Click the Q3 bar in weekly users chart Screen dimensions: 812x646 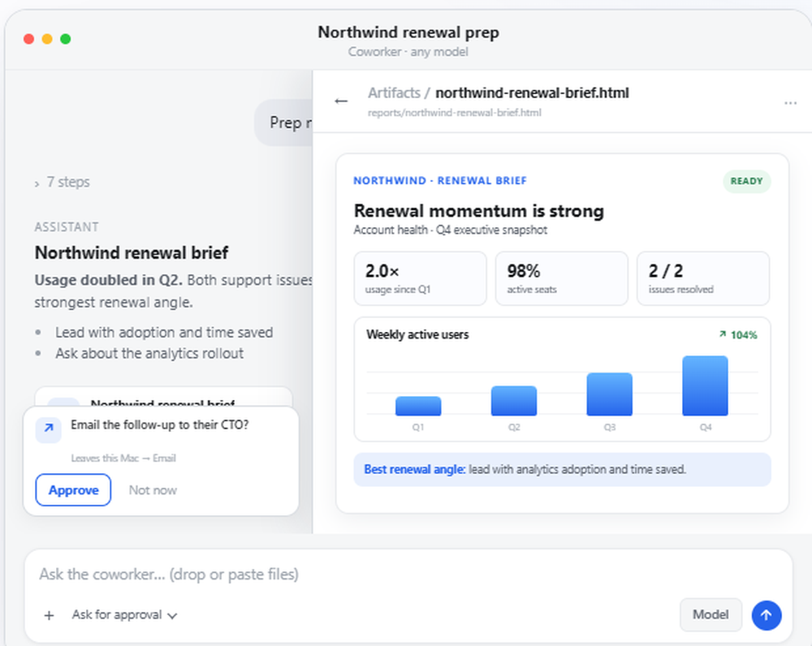pyautogui.click(x=609, y=394)
